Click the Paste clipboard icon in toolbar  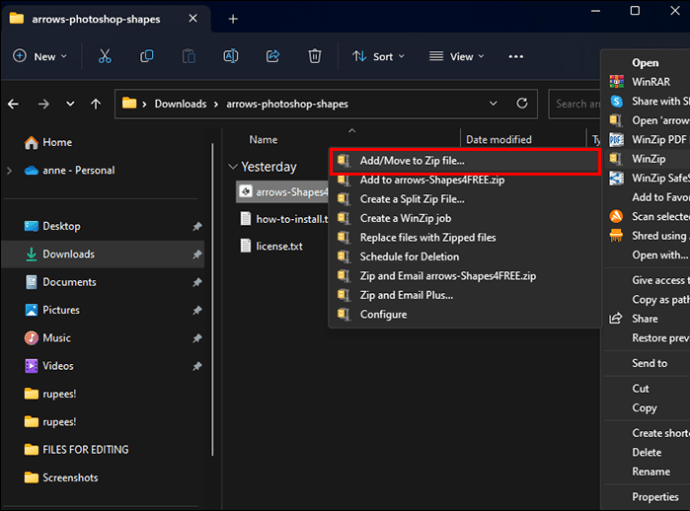189,56
